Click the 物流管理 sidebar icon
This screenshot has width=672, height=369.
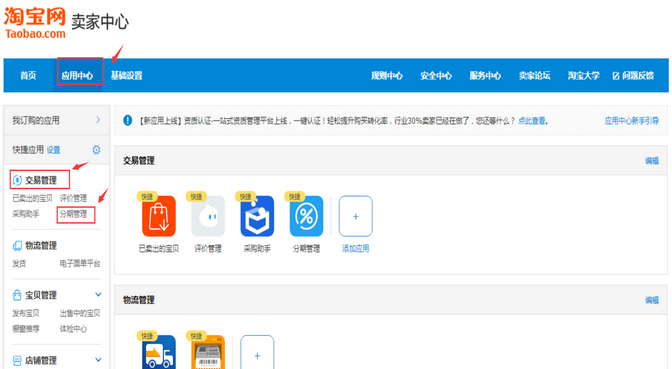[x=17, y=246]
